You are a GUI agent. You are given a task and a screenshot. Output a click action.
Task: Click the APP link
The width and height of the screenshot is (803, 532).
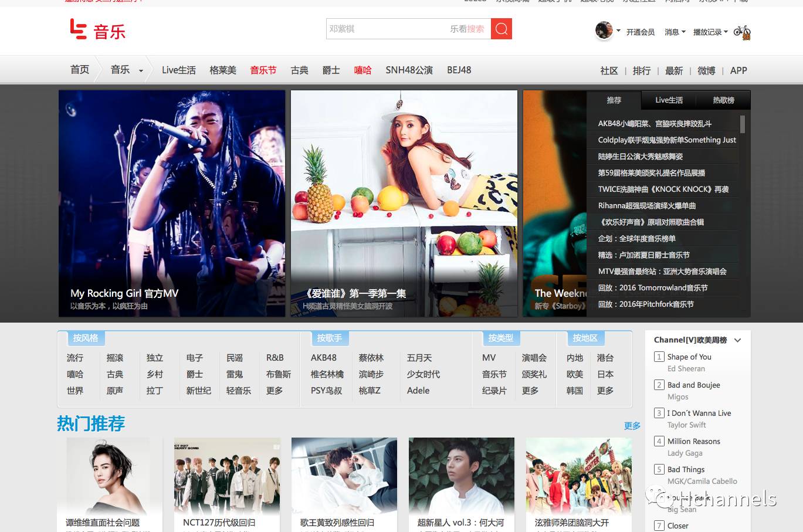click(738, 71)
